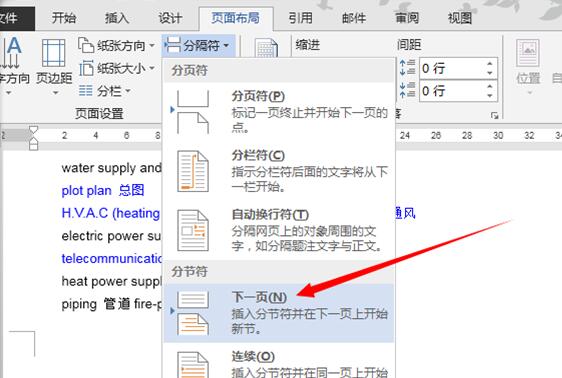Click the spacing-before icon beside the first 0 行
Image resolution: width=562 pixels, height=378 pixels.
(x=408, y=67)
